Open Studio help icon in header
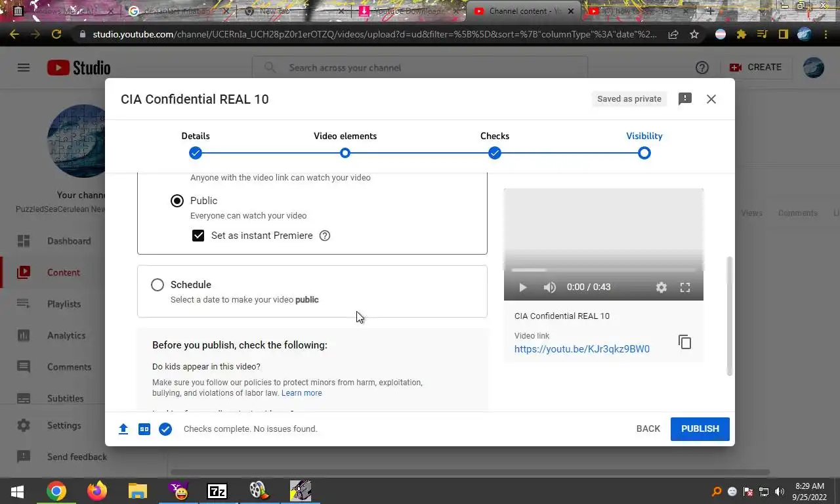 coord(702,68)
